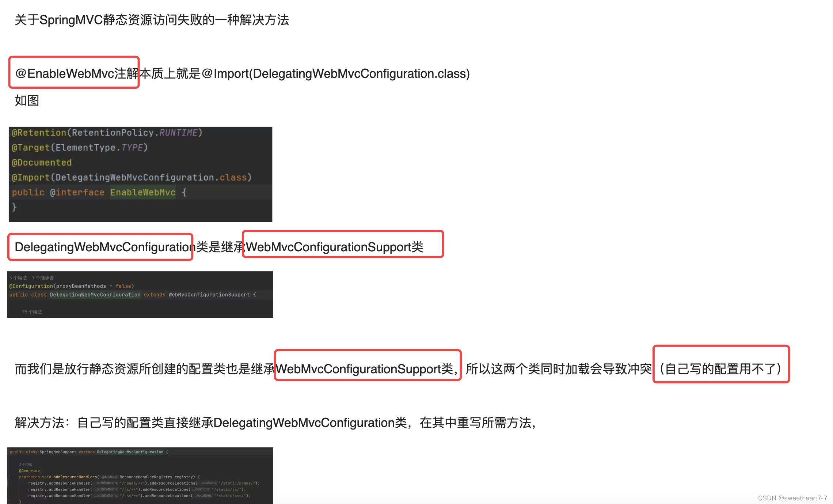Click '@Import(DelegatingWebMvcConfiguration.class)' in the first paragraph sentence
833x504 pixels.
(x=335, y=73)
